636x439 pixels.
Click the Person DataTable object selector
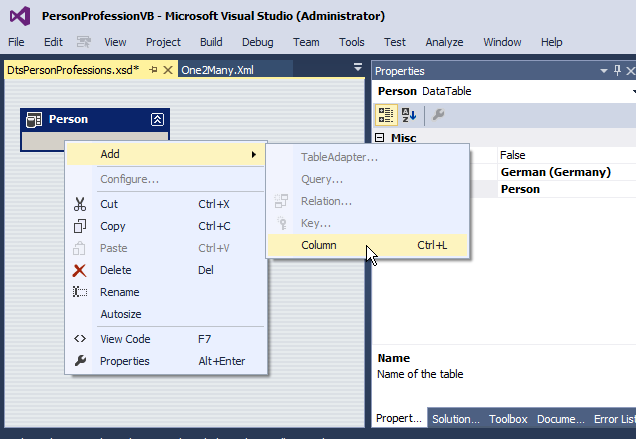[x=504, y=91]
